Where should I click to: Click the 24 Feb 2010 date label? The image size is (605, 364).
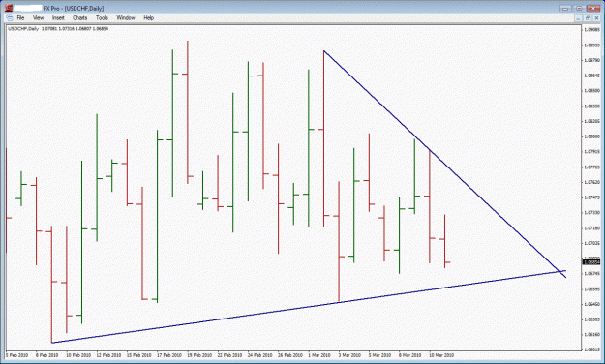tap(260, 355)
